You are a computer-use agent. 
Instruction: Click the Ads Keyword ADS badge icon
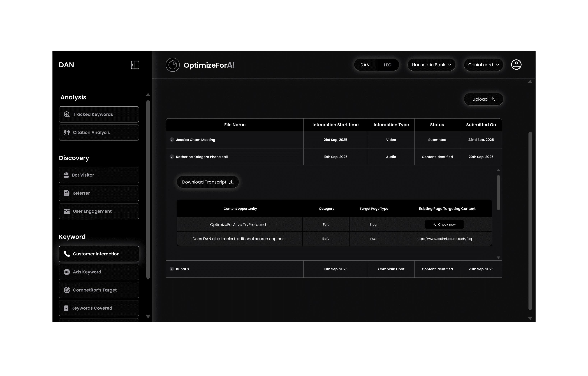coord(67,272)
